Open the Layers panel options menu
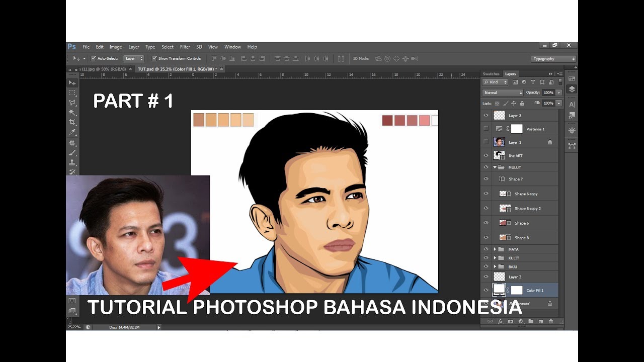644x362 pixels. tap(559, 74)
